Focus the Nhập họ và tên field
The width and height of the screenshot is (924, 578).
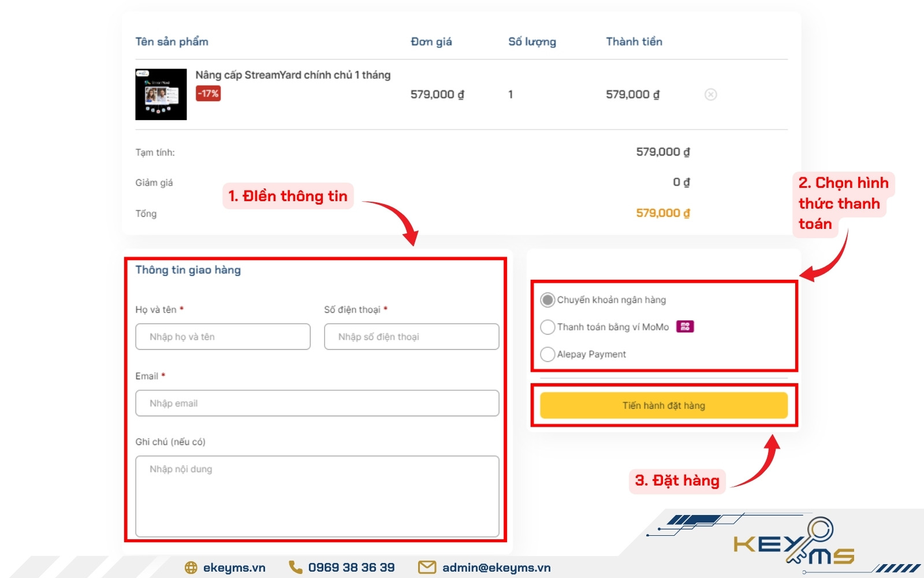pos(223,336)
